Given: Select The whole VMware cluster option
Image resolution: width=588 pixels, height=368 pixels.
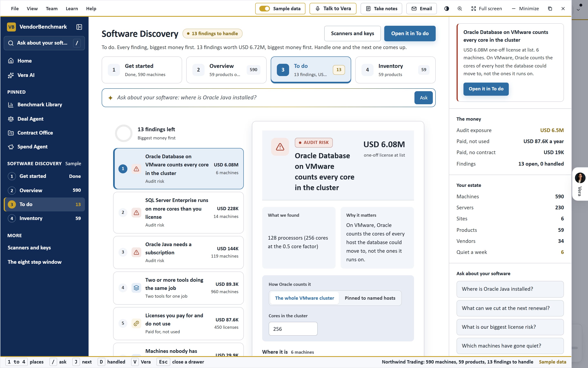Looking at the screenshot, I should pyautogui.click(x=304, y=298).
